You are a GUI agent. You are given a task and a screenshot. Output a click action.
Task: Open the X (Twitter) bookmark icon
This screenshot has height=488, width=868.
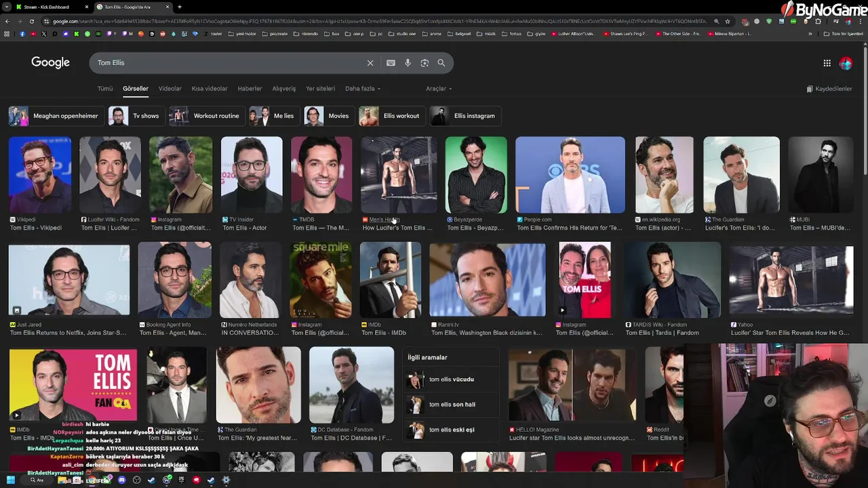point(44,33)
